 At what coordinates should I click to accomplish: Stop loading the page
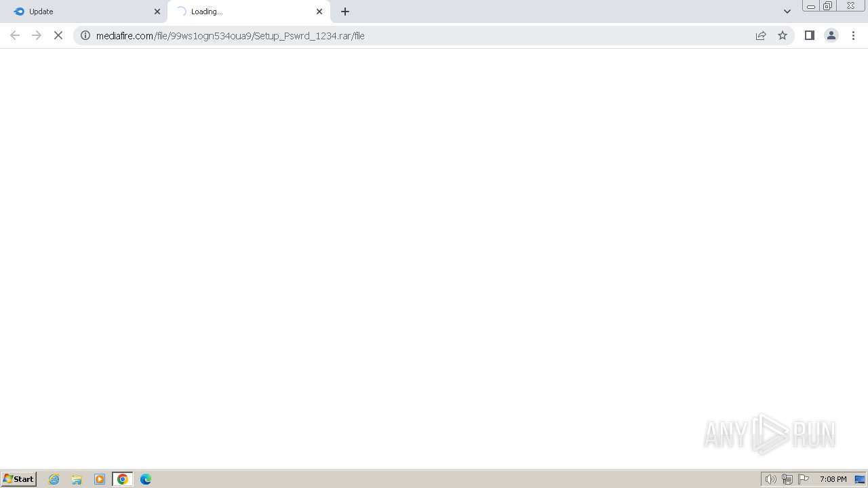58,35
